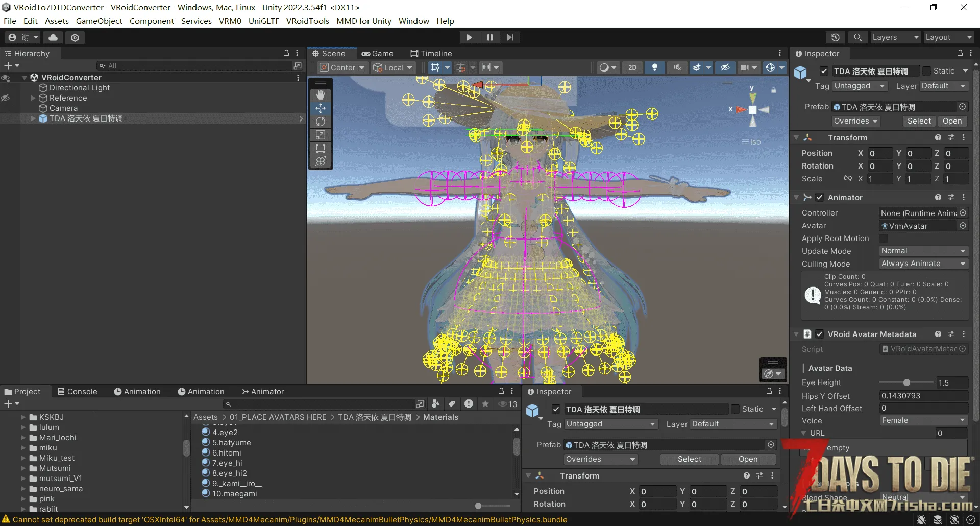Open the Local rotation dropdown

click(393, 67)
